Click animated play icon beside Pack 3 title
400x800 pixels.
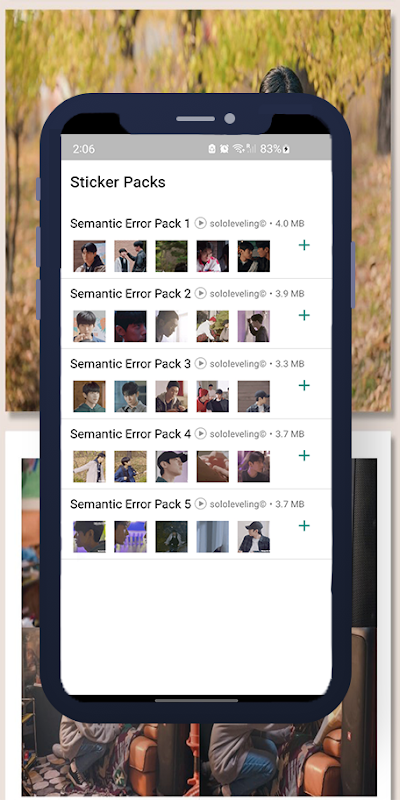tap(201, 363)
